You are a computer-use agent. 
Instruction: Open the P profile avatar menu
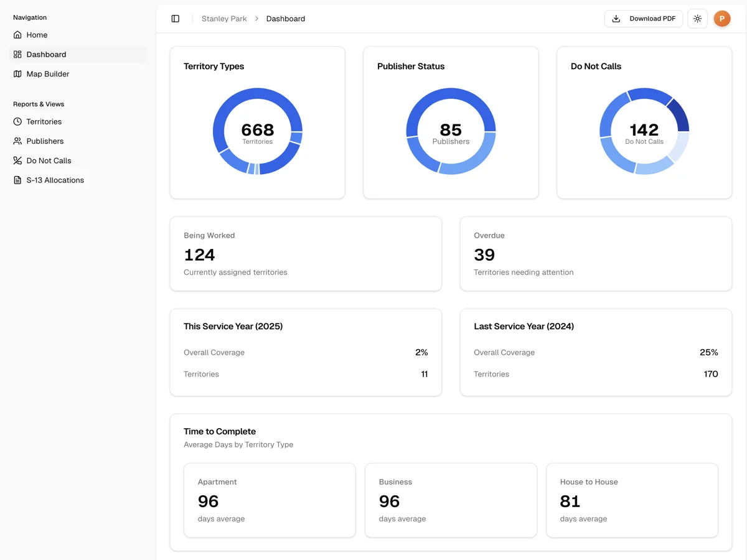point(722,18)
